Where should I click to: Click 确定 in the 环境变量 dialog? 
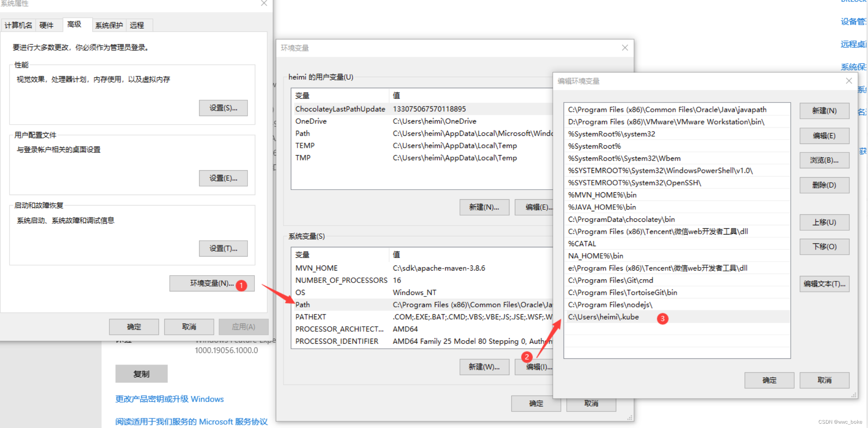point(536,404)
